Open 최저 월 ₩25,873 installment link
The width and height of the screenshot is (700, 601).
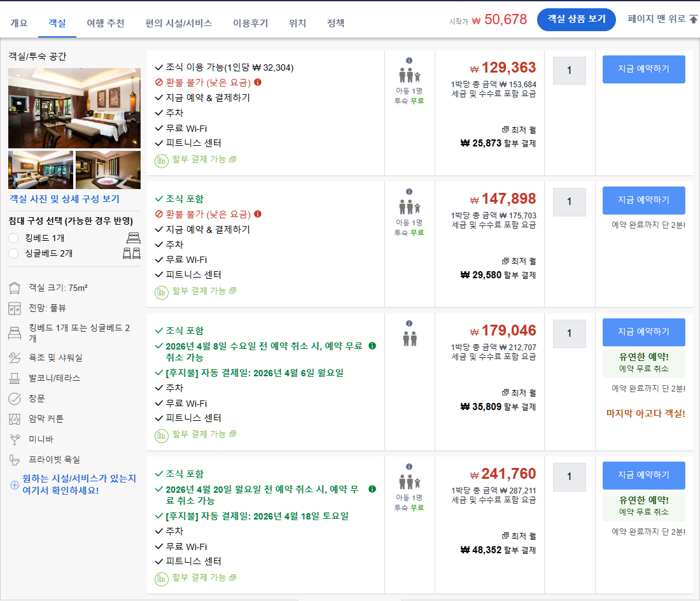click(498, 137)
